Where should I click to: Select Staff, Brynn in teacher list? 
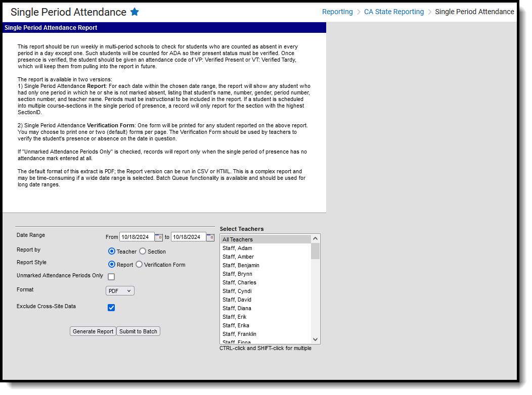[x=265, y=274]
